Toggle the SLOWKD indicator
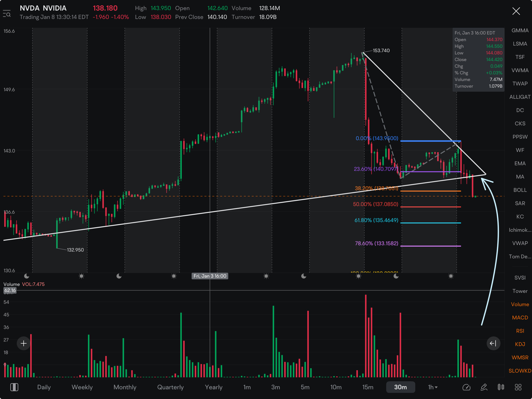This screenshot has height=399, width=532. (520, 371)
